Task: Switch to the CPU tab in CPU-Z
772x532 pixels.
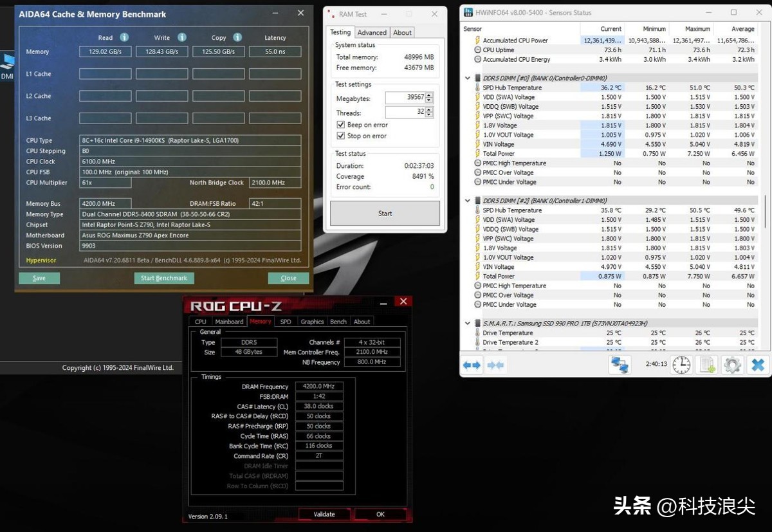Action: [x=201, y=322]
